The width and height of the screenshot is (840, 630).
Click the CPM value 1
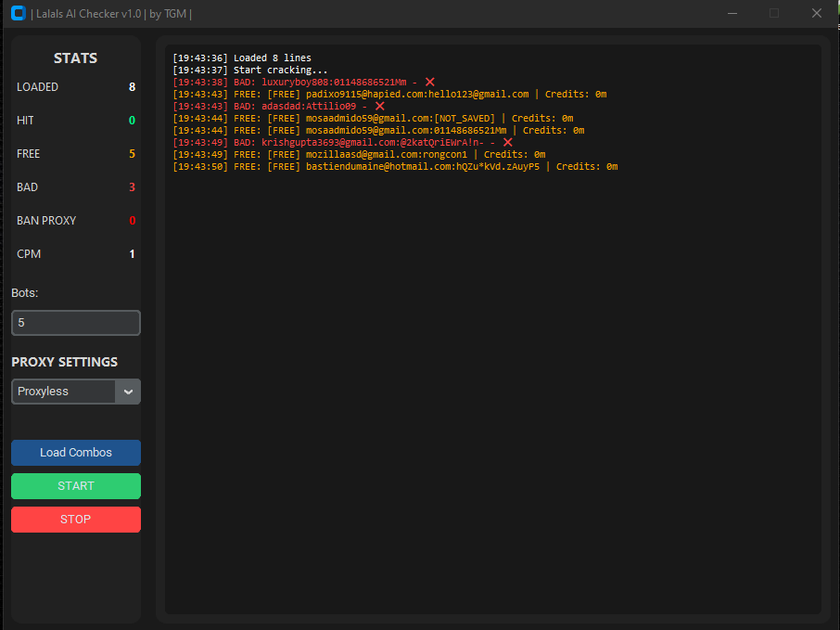point(133,254)
